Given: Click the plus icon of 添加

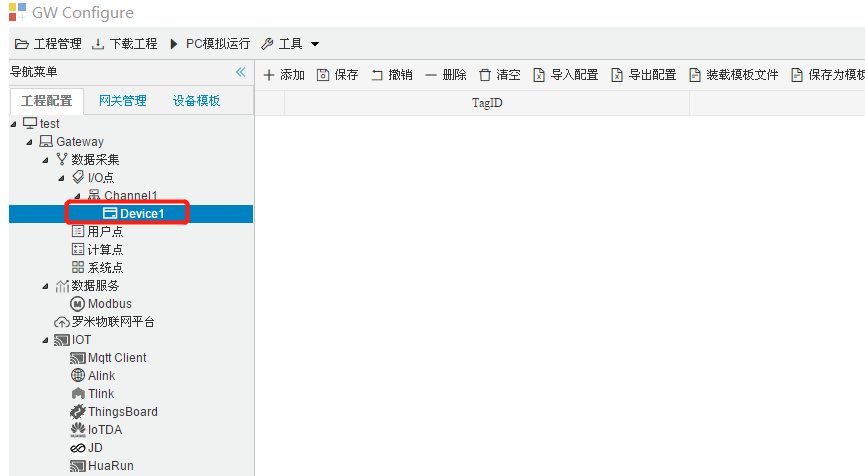Looking at the screenshot, I should [x=269, y=75].
